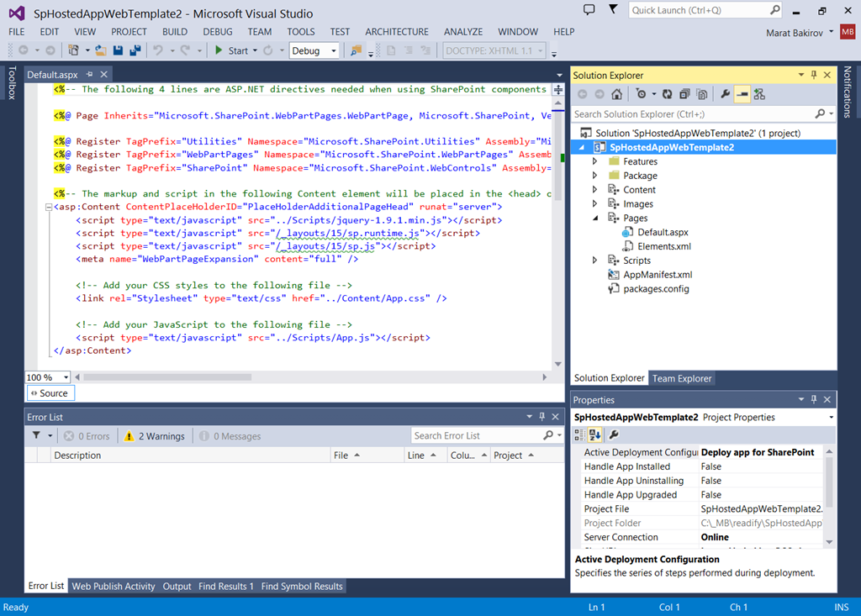The width and height of the screenshot is (861, 616).
Task: Collapse the Pages node
Action: click(x=595, y=218)
